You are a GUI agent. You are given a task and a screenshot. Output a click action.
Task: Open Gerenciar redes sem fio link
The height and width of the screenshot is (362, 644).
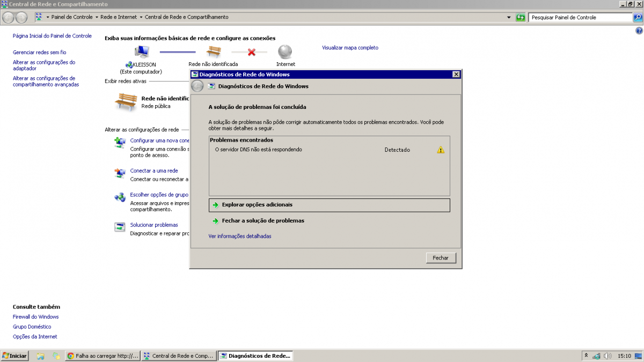(x=40, y=53)
